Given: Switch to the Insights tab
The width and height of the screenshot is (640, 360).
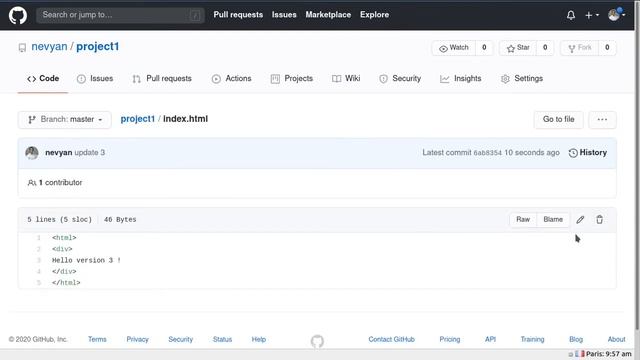Looking at the screenshot, I should tap(461, 78).
